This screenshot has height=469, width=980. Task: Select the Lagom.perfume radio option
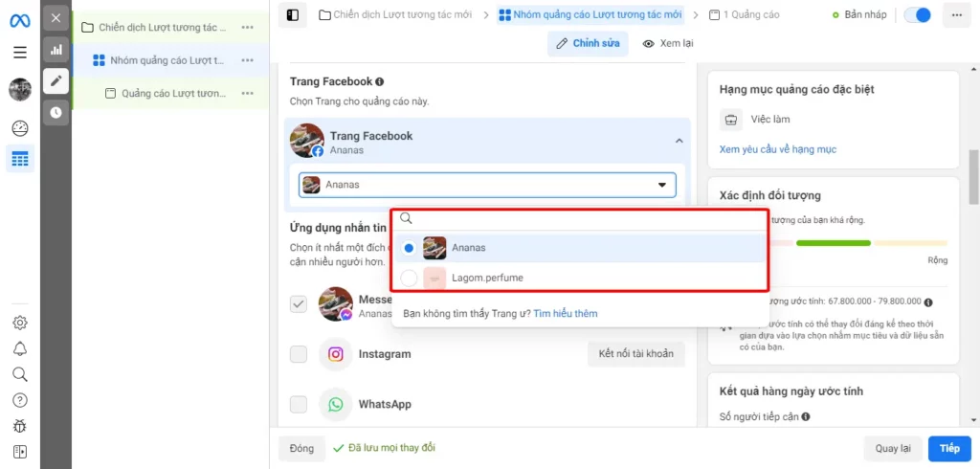409,278
